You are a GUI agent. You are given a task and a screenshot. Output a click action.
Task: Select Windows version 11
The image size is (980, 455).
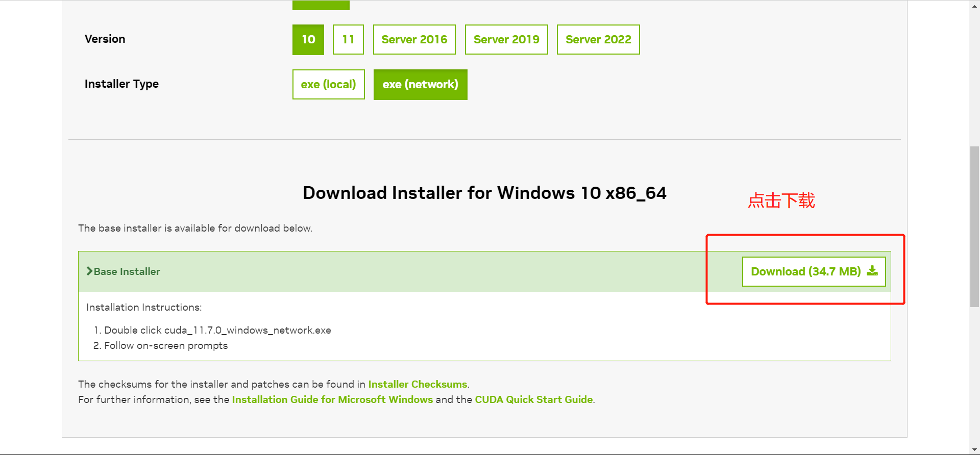(x=348, y=39)
